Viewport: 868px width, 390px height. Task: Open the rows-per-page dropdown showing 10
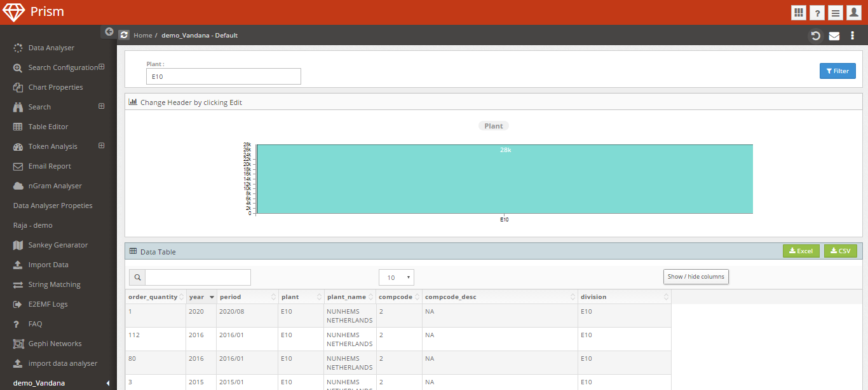pyautogui.click(x=397, y=277)
